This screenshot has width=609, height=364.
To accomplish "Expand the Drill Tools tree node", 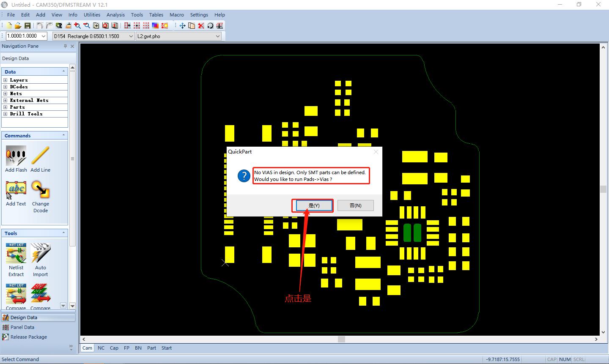I will pos(5,114).
